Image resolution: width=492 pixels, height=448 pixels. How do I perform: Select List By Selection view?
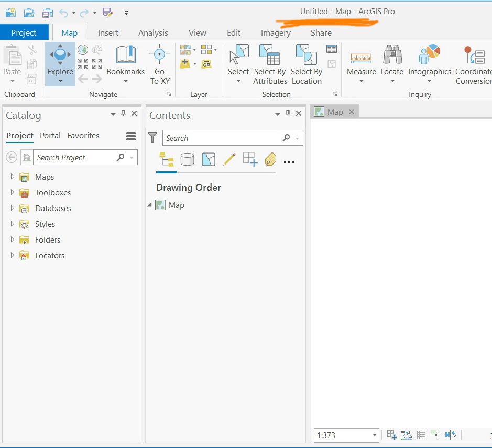(209, 159)
